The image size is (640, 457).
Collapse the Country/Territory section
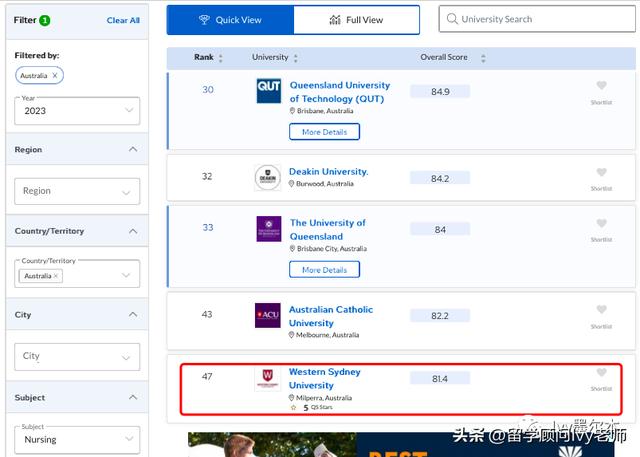(133, 231)
